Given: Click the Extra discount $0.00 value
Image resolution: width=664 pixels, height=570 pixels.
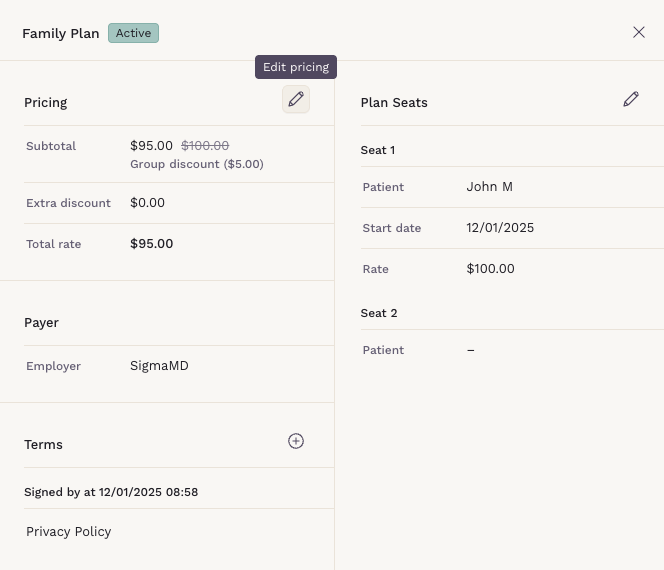Looking at the screenshot, I should (147, 203).
